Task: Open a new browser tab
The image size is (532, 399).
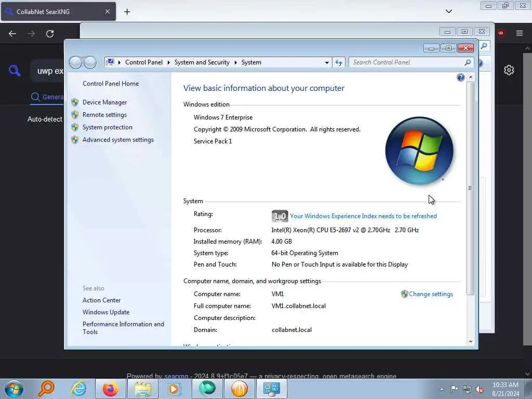Action: pyautogui.click(x=127, y=12)
